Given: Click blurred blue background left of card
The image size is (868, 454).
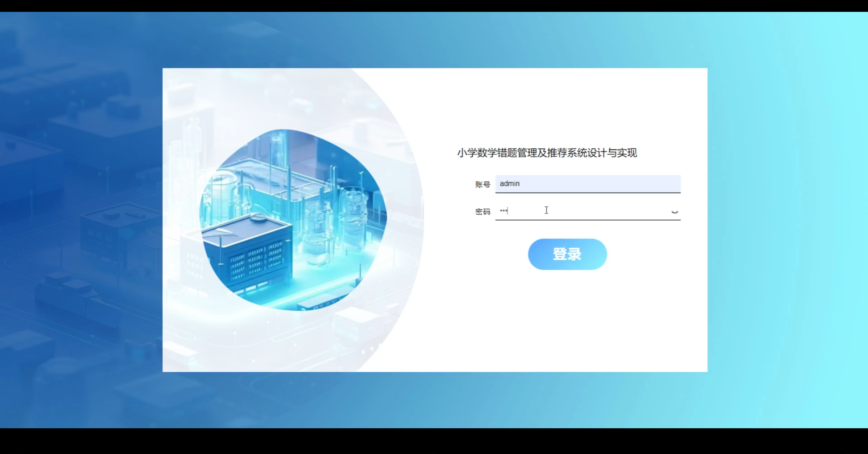Looking at the screenshot, I should (x=81, y=220).
